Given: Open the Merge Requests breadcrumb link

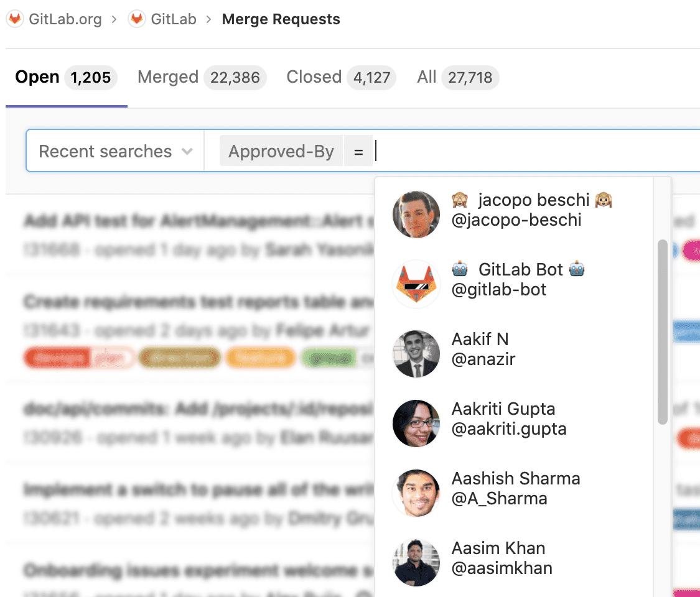Looking at the screenshot, I should click(281, 19).
